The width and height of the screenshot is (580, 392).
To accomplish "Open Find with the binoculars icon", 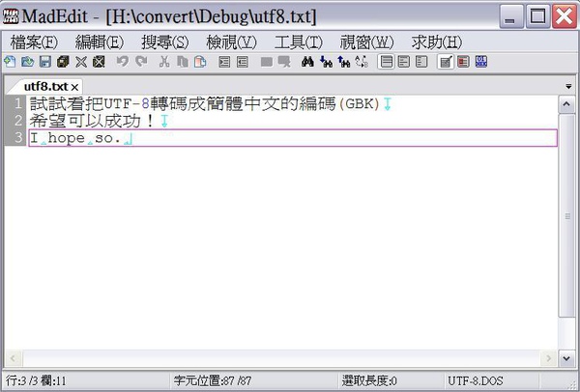I will (307, 62).
